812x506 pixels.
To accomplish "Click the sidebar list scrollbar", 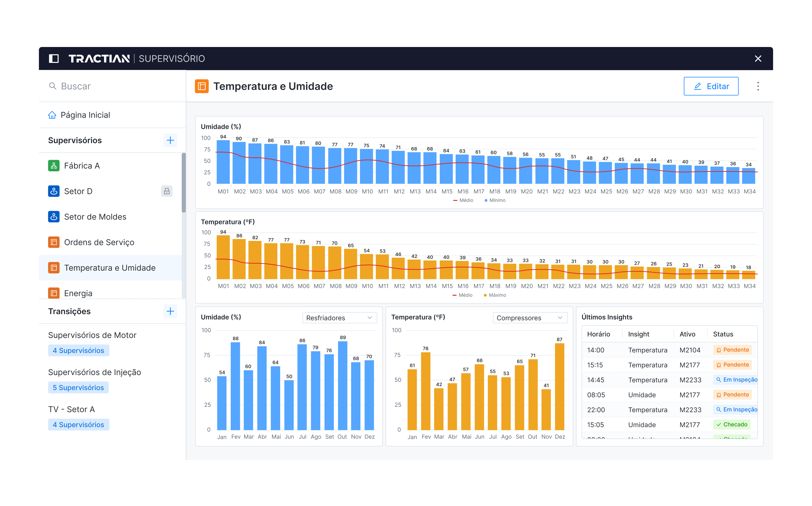I will click(x=184, y=183).
